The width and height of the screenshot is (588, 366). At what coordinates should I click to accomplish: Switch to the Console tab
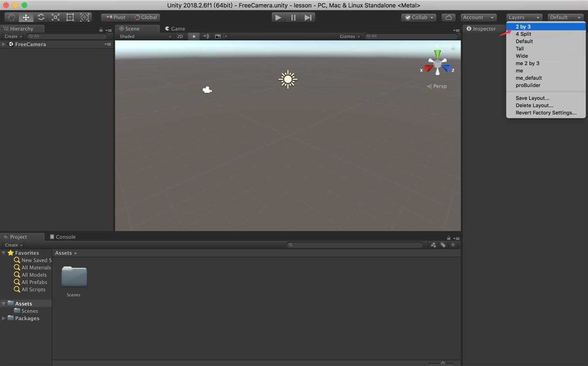[63, 237]
